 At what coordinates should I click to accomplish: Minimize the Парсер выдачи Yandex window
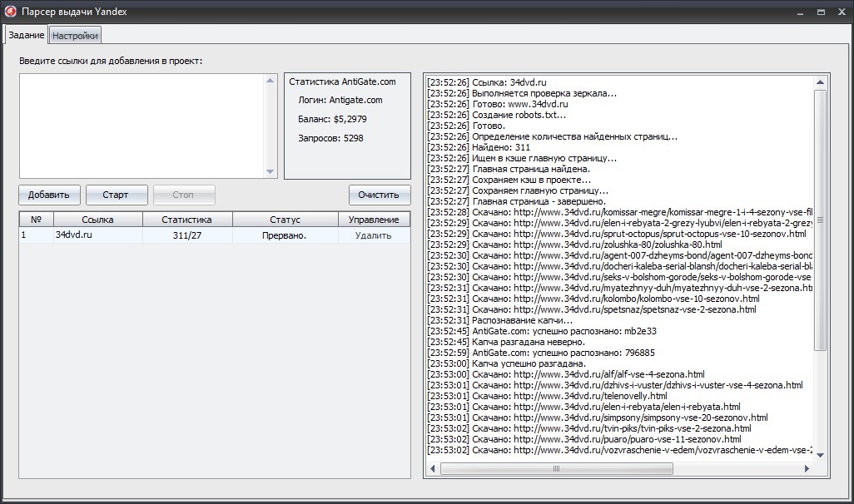[x=800, y=12]
